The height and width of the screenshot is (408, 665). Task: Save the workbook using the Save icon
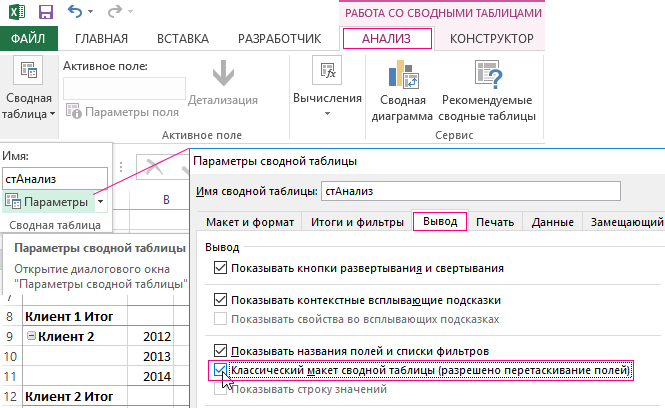click(x=46, y=12)
